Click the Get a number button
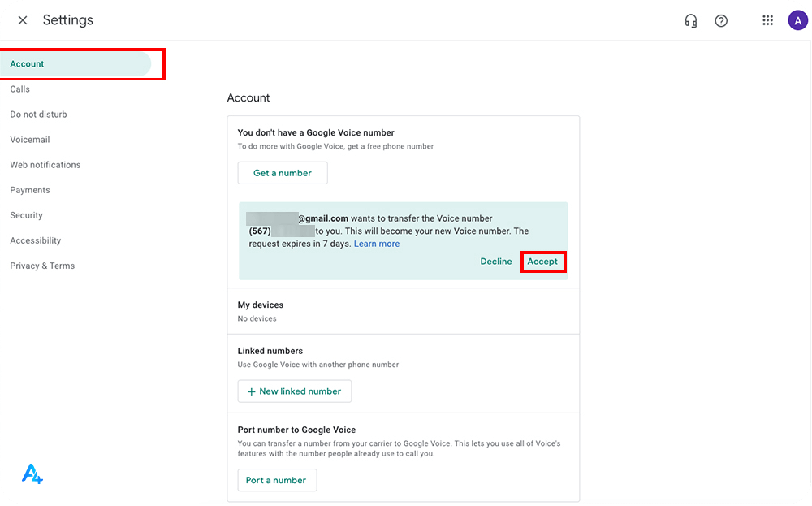Viewport: 812px width, 506px height. tap(283, 173)
